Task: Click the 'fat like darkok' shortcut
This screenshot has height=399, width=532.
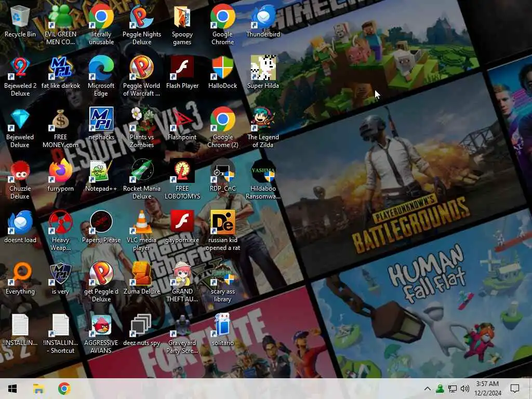Action: (x=61, y=69)
